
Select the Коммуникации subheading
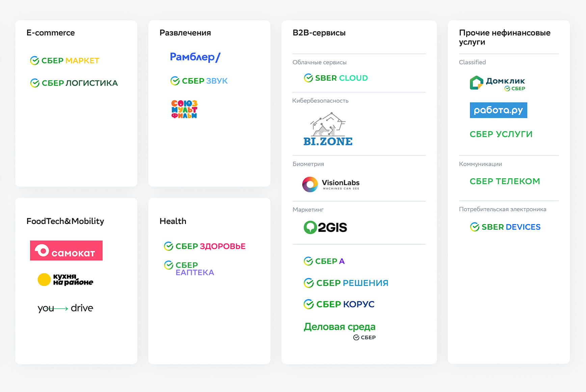point(480,164)
